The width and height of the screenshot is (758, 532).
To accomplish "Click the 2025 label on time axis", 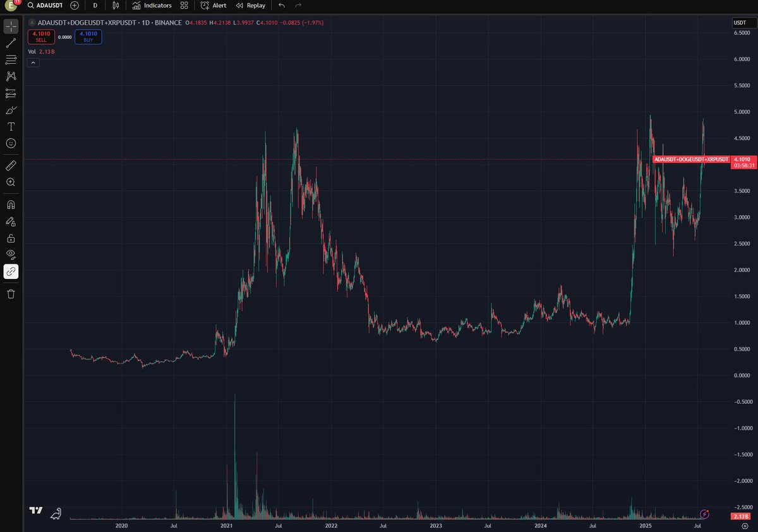I will click(x=646, y=525).
